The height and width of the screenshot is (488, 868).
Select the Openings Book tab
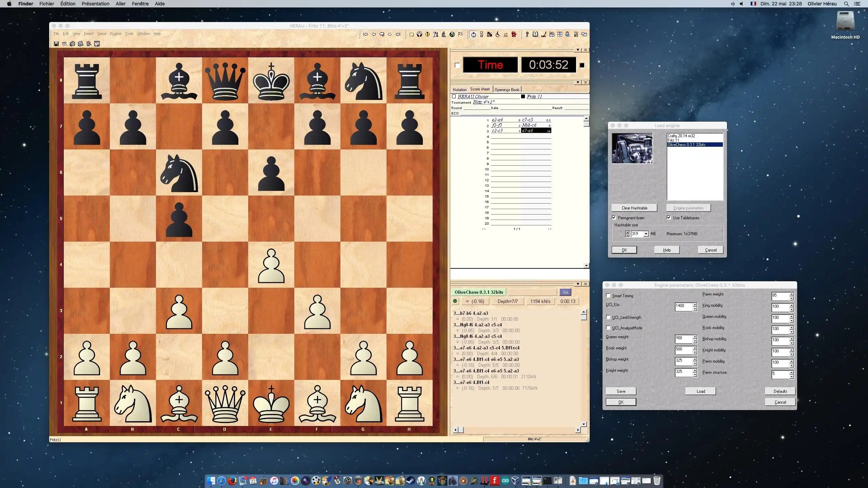[x=507, y=89]
